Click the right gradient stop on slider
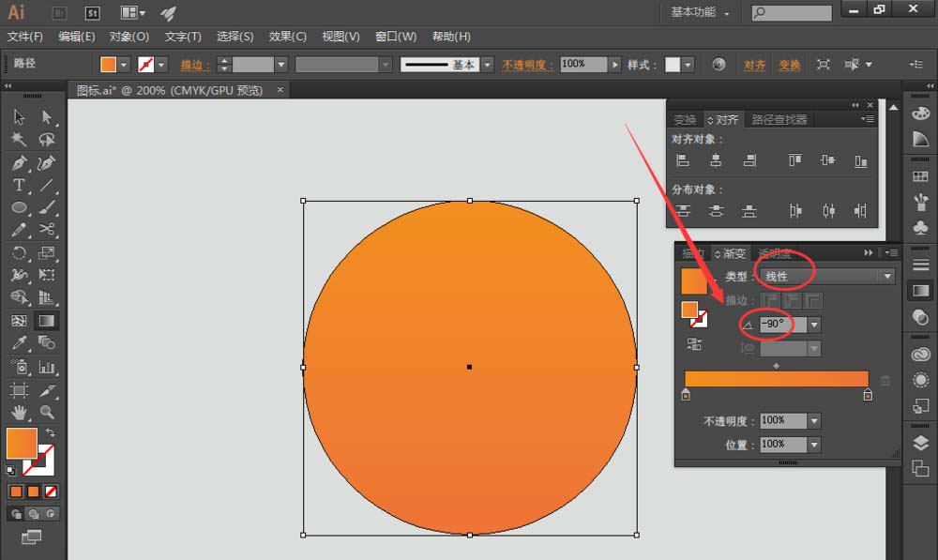The height and width of the screenshot is (560, 938). click(868, 394)
